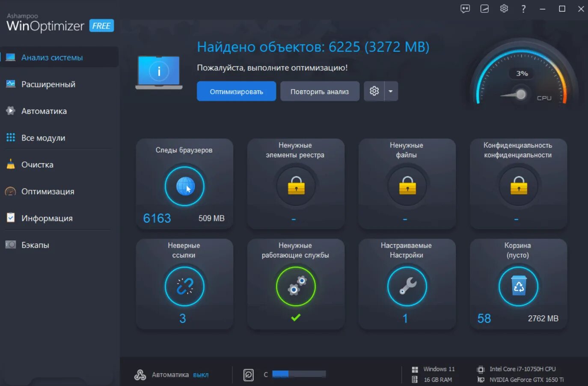
Task: Click the running services gears icon
Action: tap(296, 286)
